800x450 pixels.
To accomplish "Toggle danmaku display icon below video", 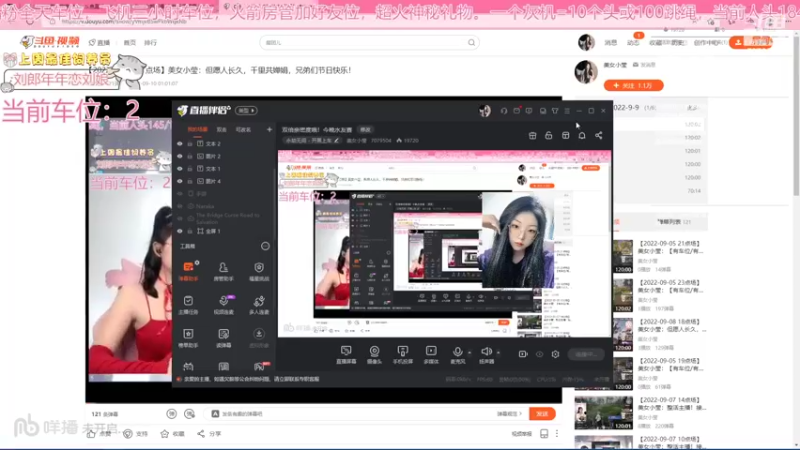I will coord(171,414).
